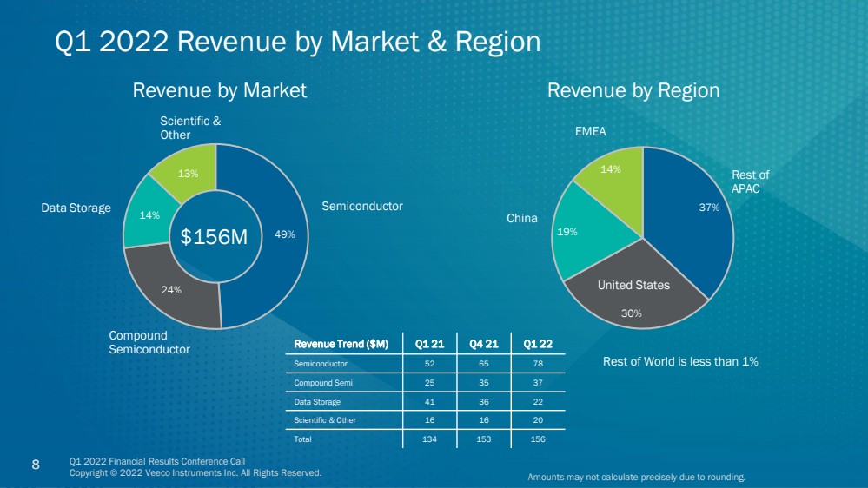Click the 'Data Storage' table row label
This screenshot has width=868, height=488.
click(x=317, y=402)
